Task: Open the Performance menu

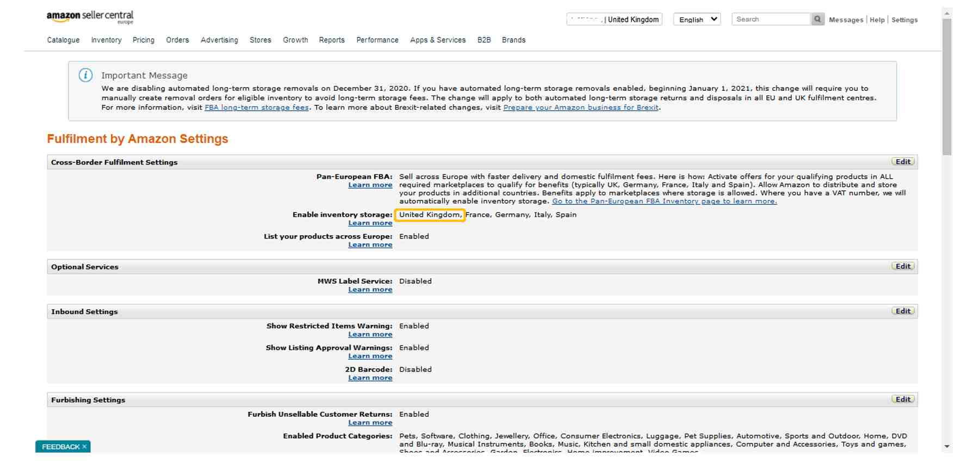Action: 377,40
